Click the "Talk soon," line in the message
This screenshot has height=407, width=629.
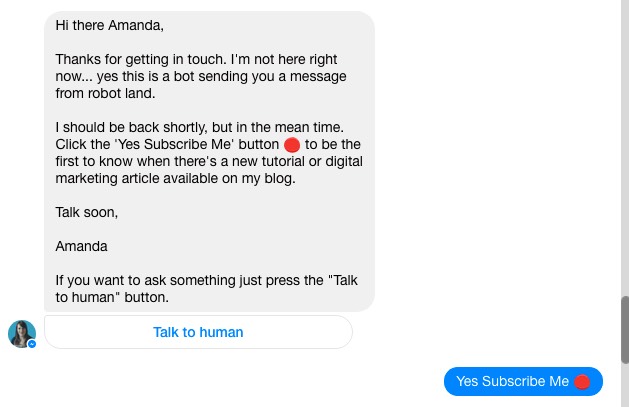[87, 212]
